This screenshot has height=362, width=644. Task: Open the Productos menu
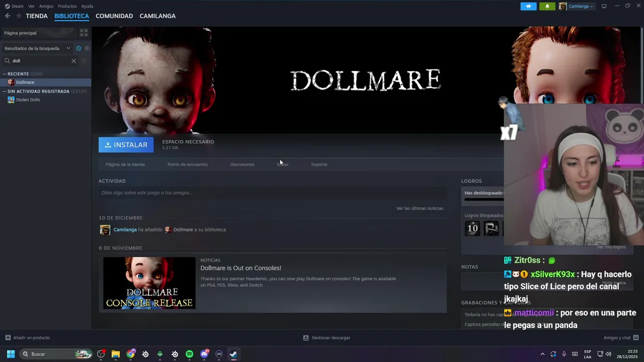[67, 6]
